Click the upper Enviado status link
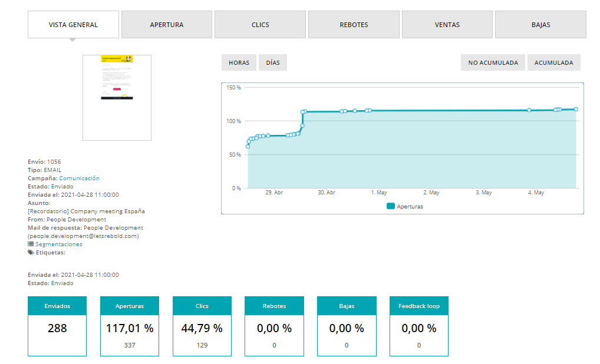 [x=62, y=187]
